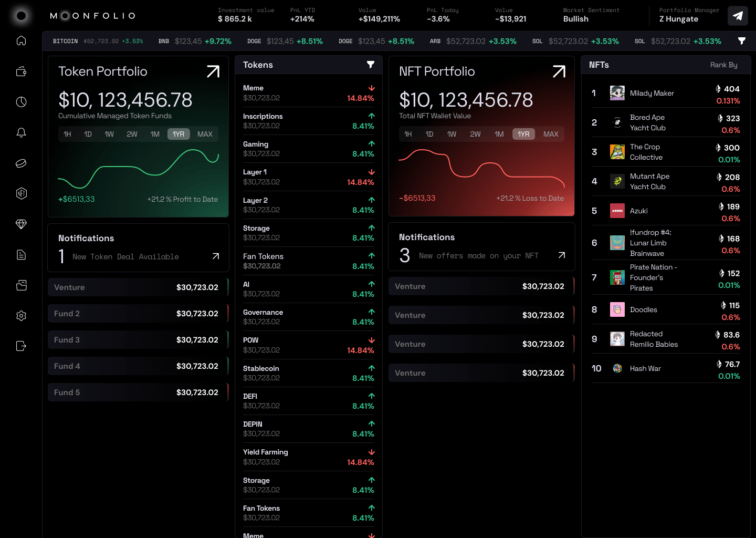The image size is (756, 538).
Task: Open the NFT hexagon icon in the sidebar
Action: pos(21,193)
